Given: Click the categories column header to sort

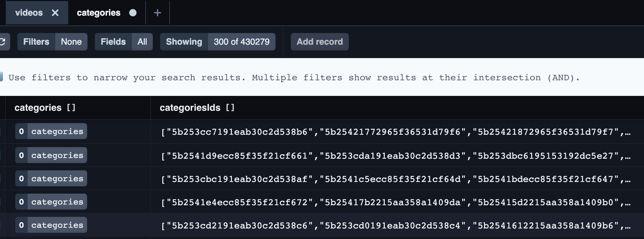Looking at the screenshot, I should pos(39,108).
